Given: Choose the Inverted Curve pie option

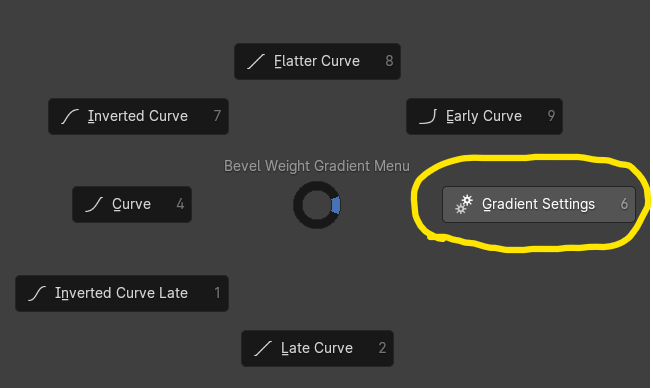Looking at the screenshot, I should point(138,116).
